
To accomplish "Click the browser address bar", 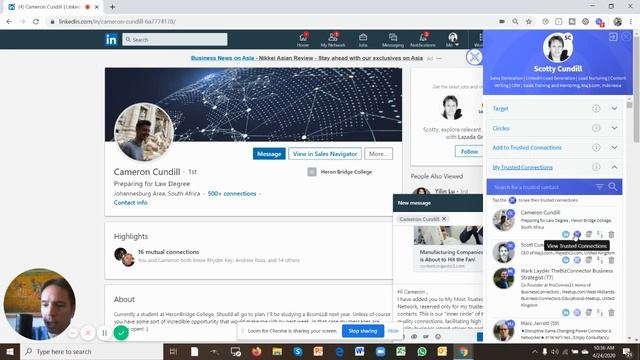I will [269, 22].
